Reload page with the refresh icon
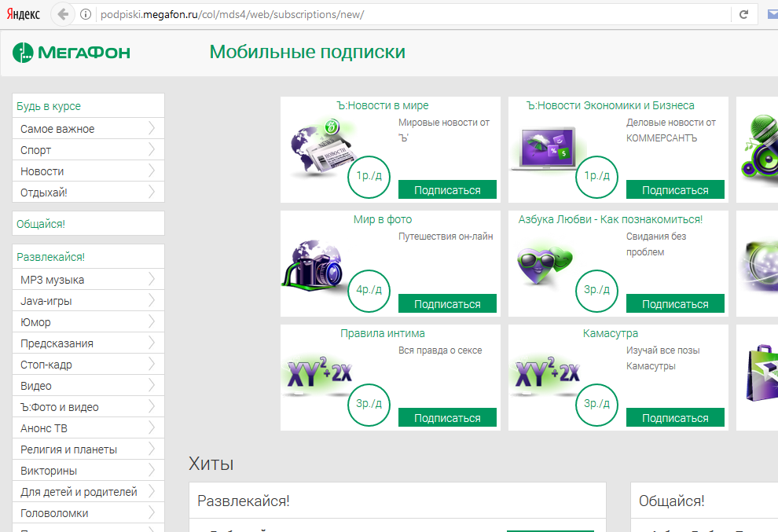Image resolution: width=778 pixels, height=532 pixels. [x=743, y=14]
